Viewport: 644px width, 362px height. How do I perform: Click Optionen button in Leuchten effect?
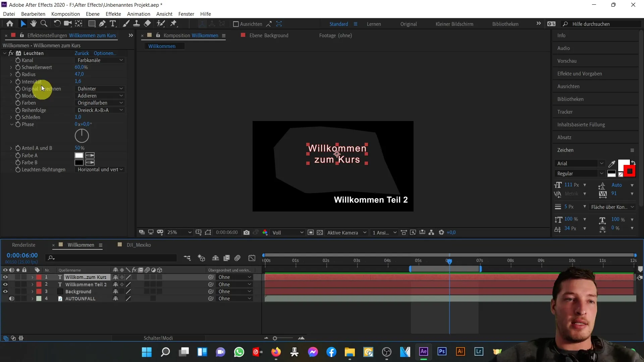coord(104,53)
